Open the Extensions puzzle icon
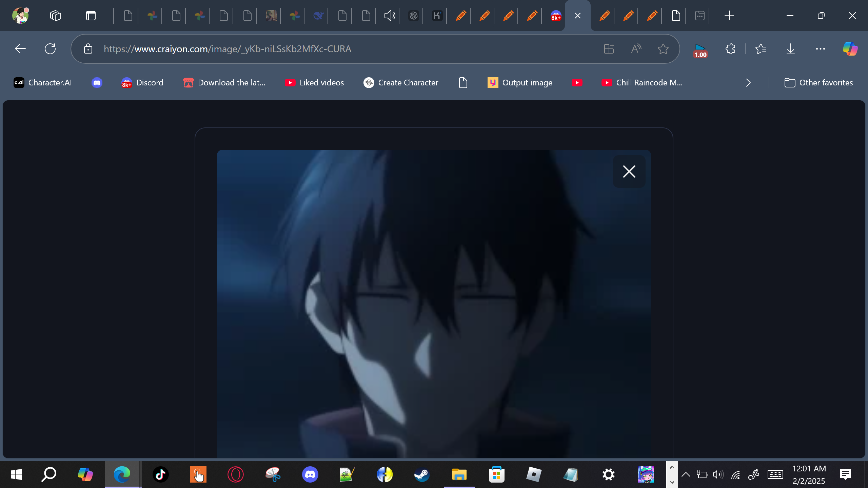The image size is (868, 488). [730, 49]
